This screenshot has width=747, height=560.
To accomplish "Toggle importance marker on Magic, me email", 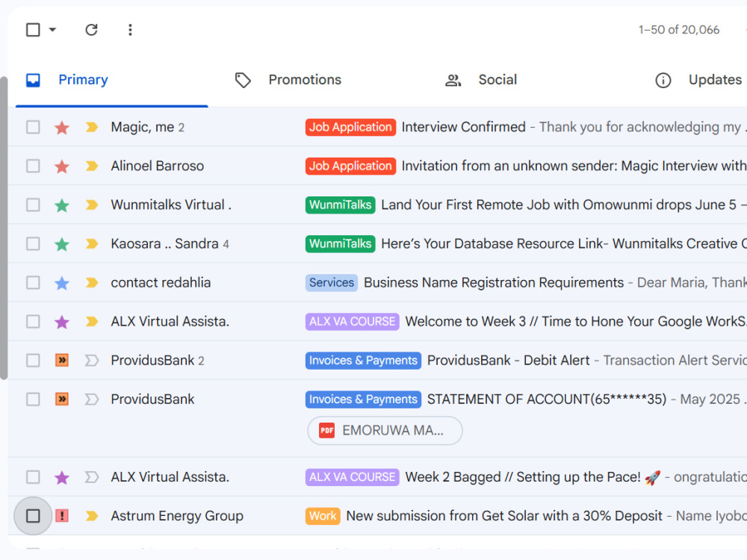I will 91,127.
